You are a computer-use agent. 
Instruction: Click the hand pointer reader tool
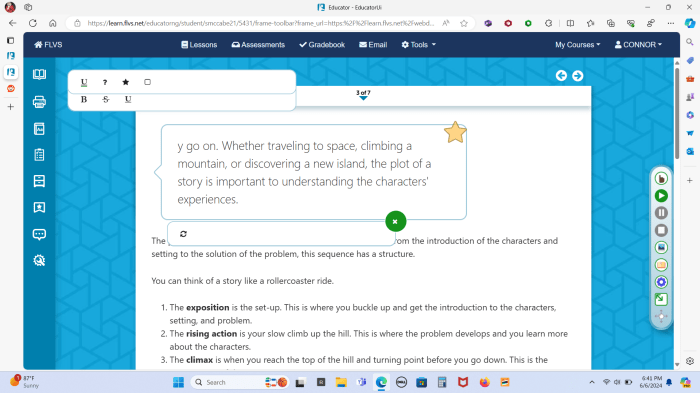tap(661, 179)
